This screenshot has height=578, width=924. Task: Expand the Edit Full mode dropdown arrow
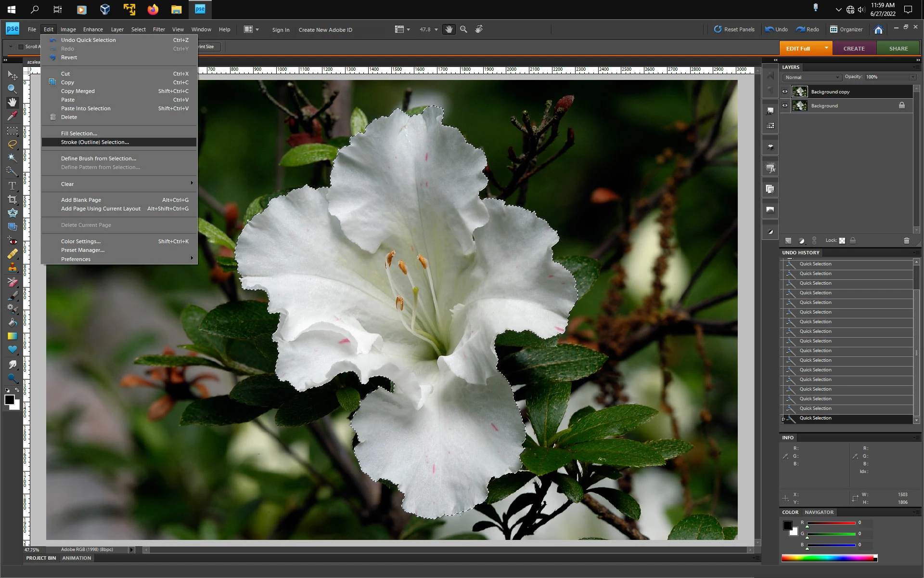[x=826, y=48]
